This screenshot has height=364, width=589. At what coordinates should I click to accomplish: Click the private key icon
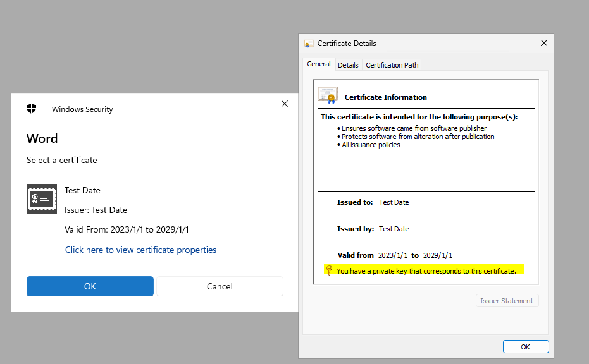click(329, 270)
